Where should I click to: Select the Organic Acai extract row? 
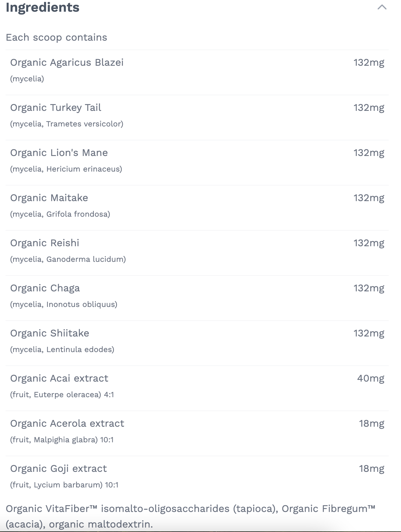59,378
